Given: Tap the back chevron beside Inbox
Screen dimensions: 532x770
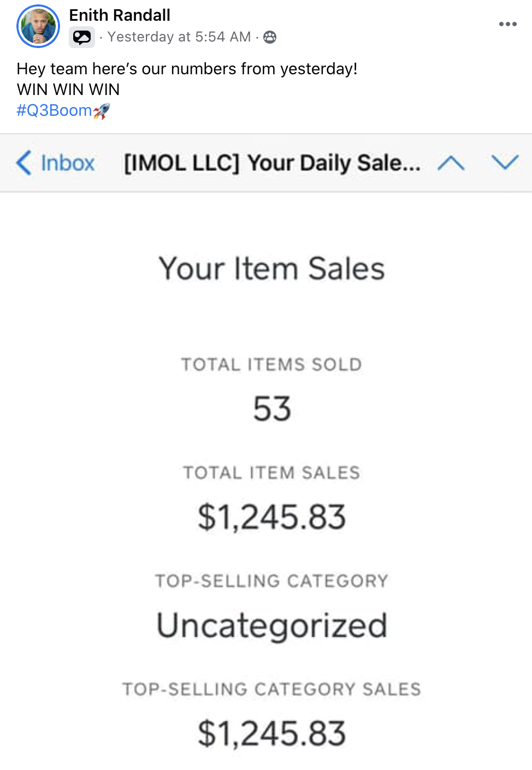Looking at the screenshot, I should pos(23,163).
